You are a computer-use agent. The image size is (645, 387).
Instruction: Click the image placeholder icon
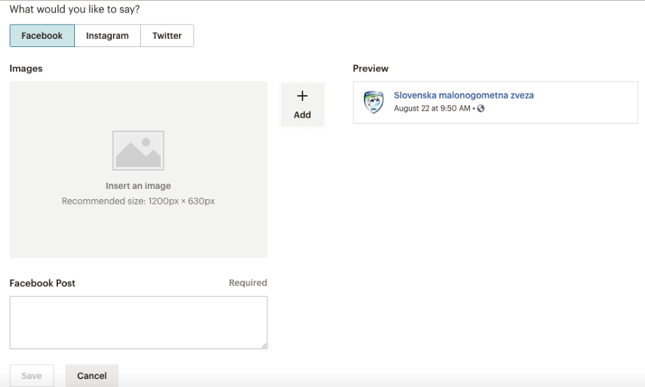pos(138,151)
